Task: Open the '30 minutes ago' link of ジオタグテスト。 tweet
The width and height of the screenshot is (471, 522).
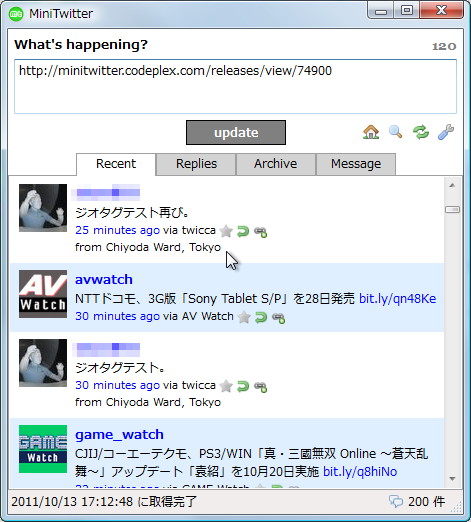Action: pyautogui.click(x=117, y=385)
